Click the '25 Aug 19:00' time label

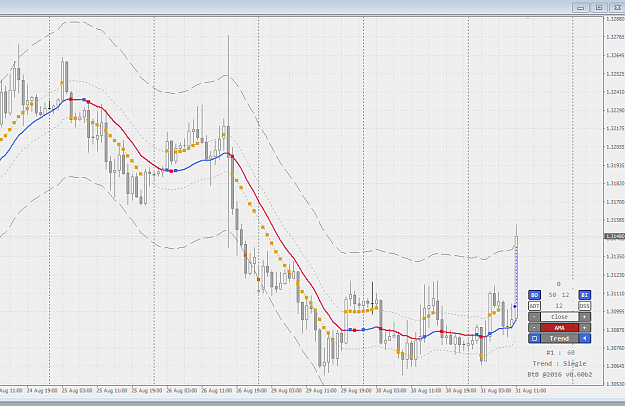(147, 391)
